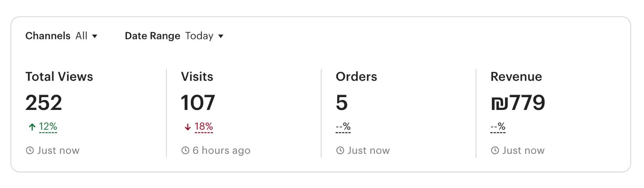
Task: Select the Visits stat of 107
Action: pyautogui.click(x=198, y=103)
